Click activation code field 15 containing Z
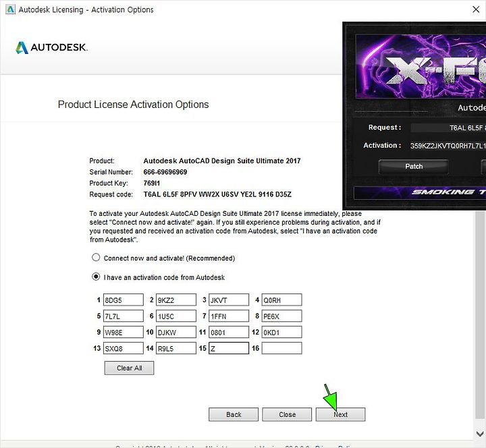 coord(229,348)
